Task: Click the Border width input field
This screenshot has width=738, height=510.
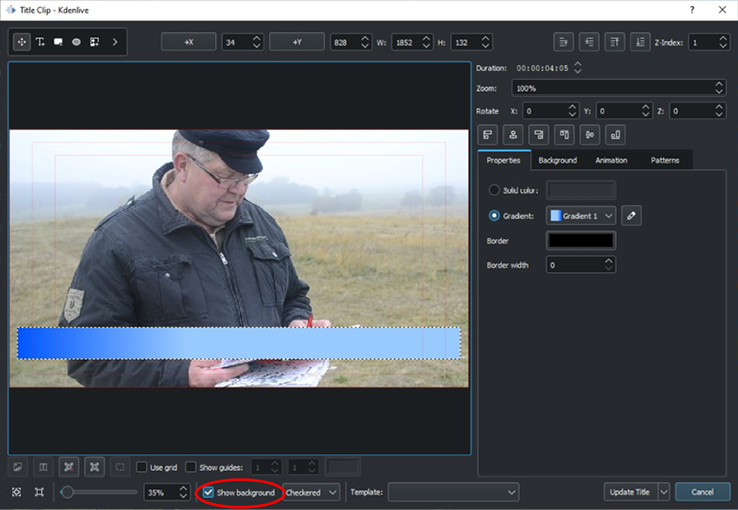Action: point(573,265)
